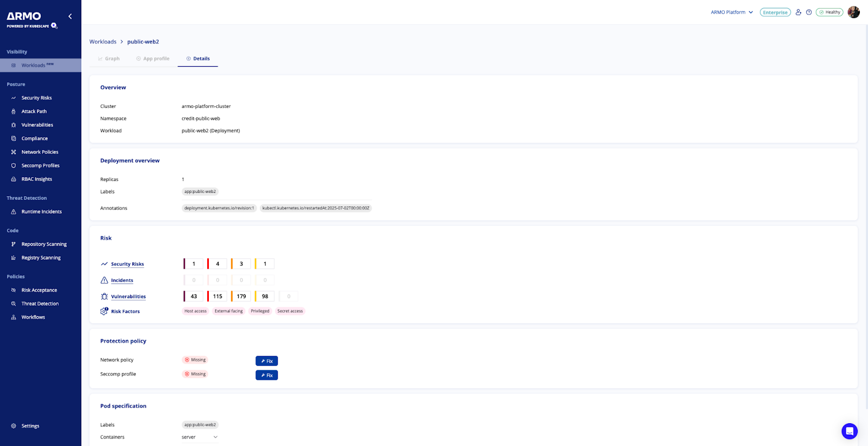The height and width of the screenshot is (446, 868).
Task: Click the Vulnerabilities bug icon in the sidebar
Action: [x=14, y=125]
